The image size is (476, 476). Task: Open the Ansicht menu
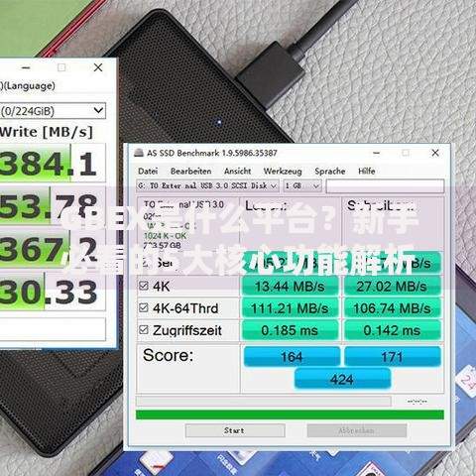(x=238, y=172)
